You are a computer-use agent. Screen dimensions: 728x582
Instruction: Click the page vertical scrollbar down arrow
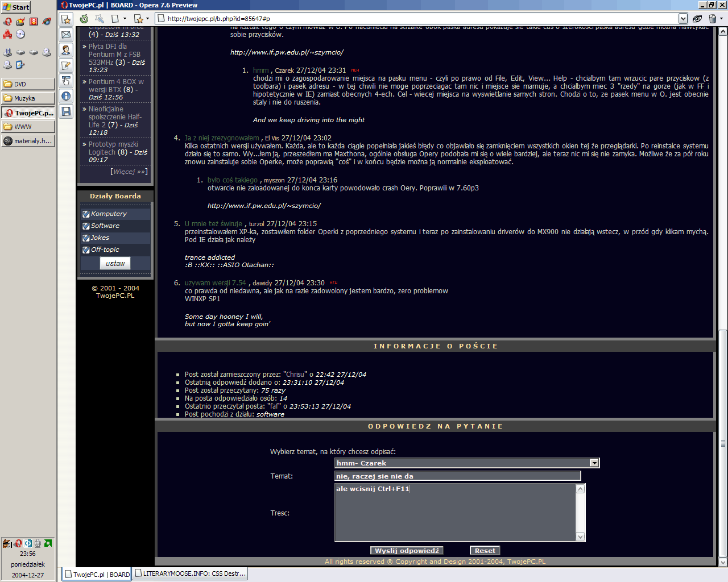(723, 562)
